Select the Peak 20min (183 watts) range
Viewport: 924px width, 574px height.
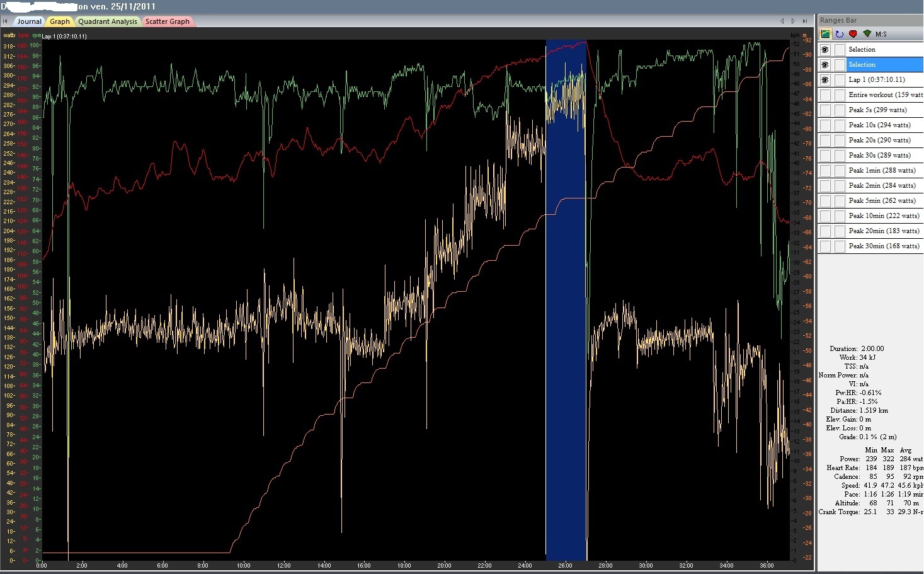[885, 231]
